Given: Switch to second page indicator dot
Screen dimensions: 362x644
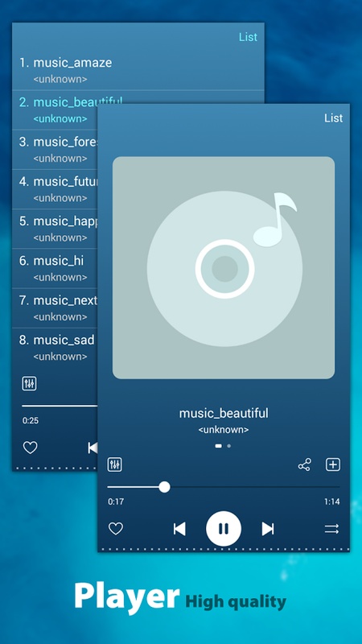Looking at the screenshot, I should point(229,446).
